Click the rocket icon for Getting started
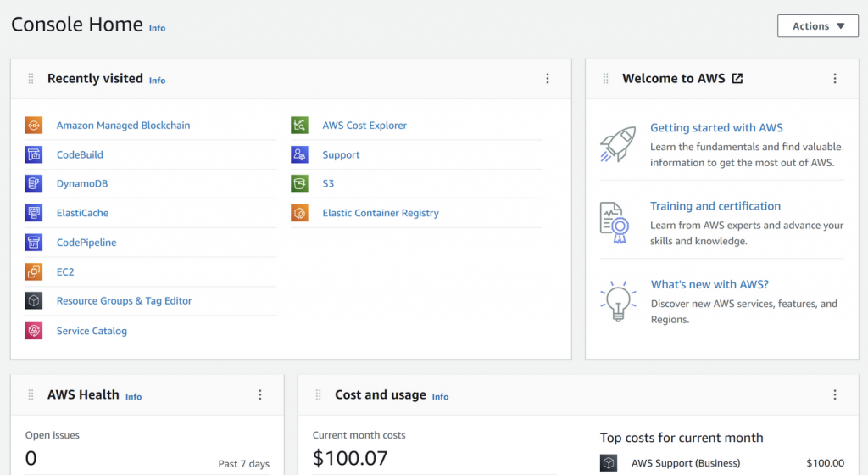 618,144
